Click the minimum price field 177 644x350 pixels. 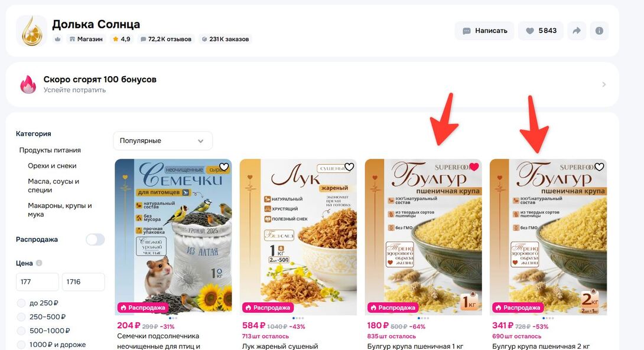click(37, 282)
